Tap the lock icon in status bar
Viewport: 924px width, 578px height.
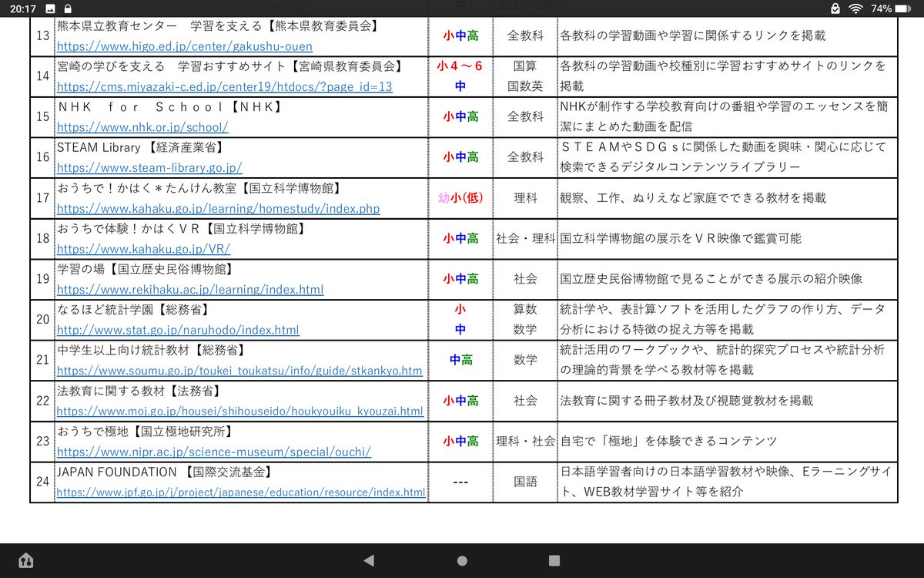(69, 8)
